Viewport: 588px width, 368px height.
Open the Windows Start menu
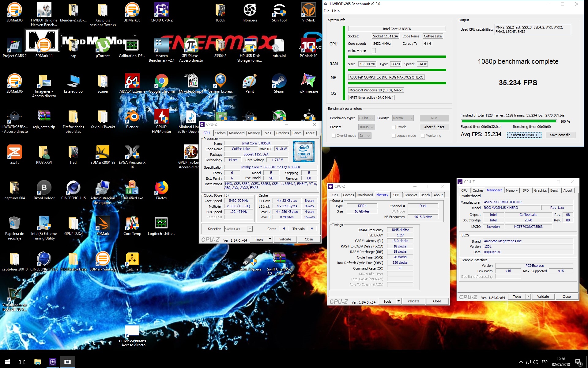pos(7,362)
